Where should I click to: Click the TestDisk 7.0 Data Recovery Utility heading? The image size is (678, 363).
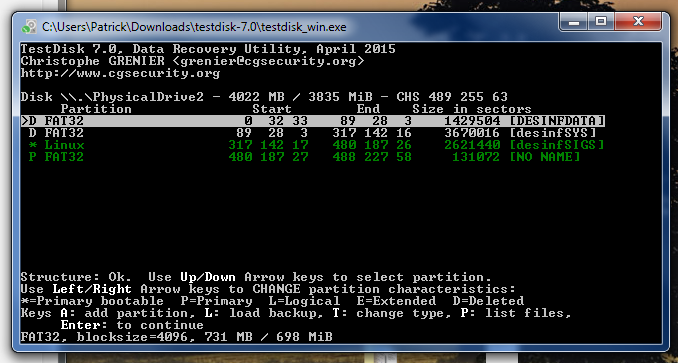(x=208, y=49)
